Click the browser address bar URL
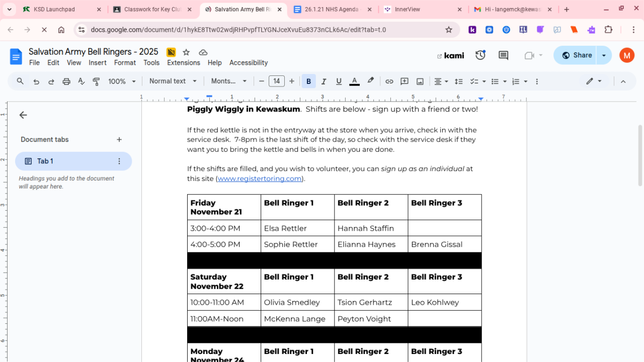Viewport: 644px width, 362px height. [x=238, y=30]
